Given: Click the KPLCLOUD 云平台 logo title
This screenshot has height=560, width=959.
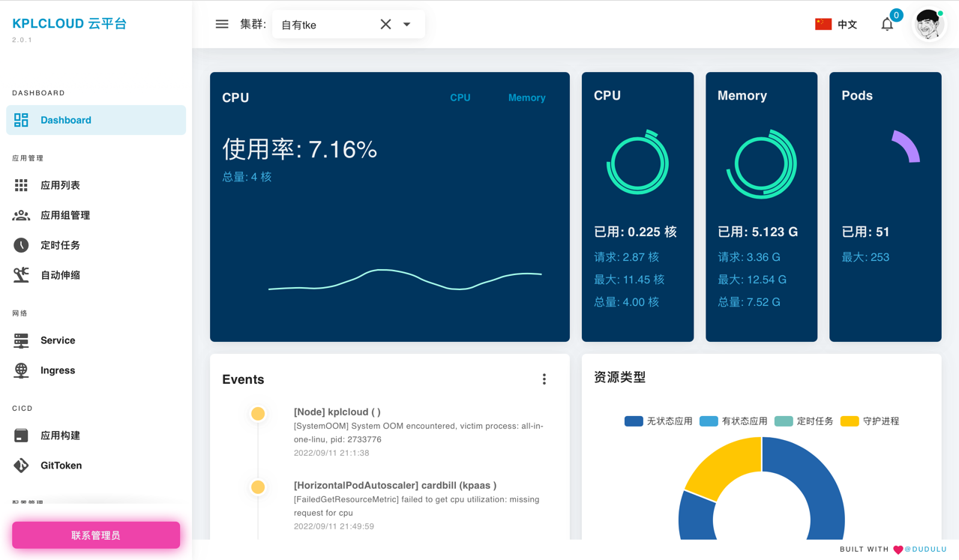Looking at the screenshot, I should (x=70, y=23).
